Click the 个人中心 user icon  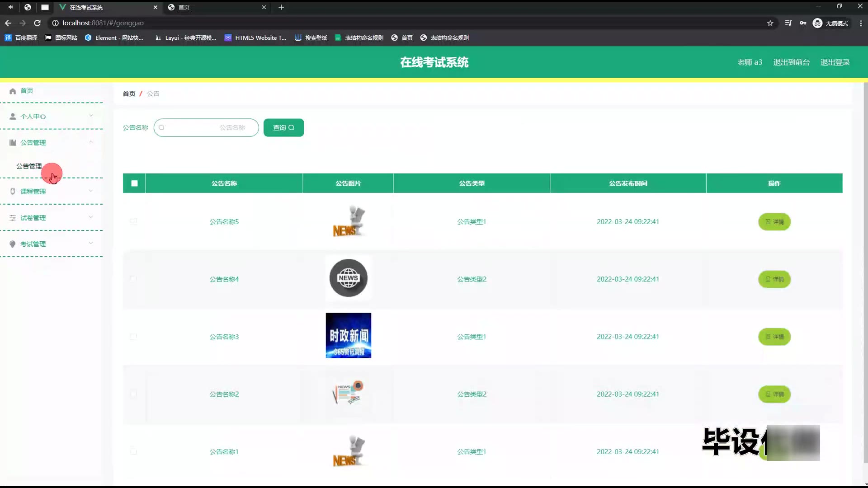13,117
